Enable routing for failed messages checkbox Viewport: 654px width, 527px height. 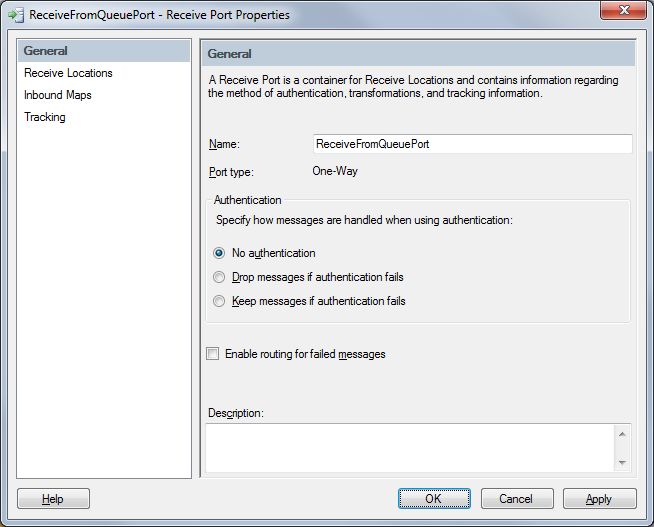213,354
